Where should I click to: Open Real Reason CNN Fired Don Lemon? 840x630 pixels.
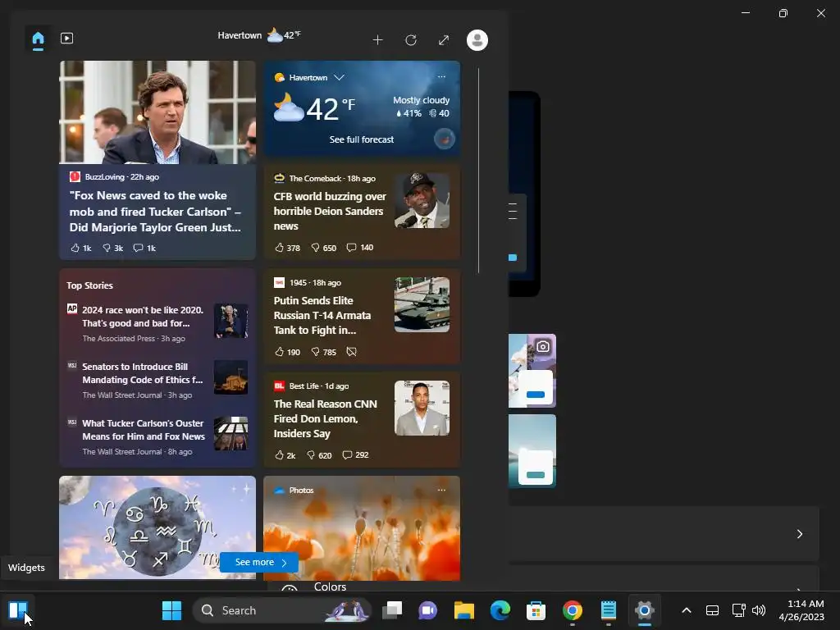click(325, 419)
